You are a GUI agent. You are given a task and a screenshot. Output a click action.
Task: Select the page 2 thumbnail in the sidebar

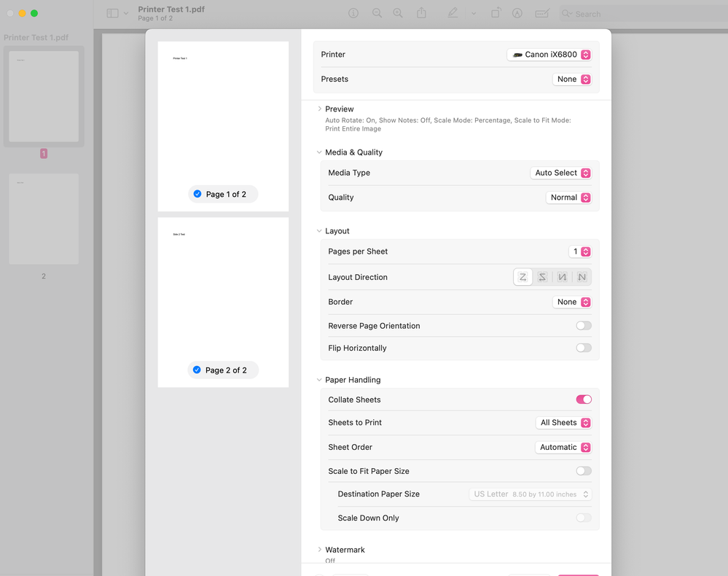click(x=43, y=219)
